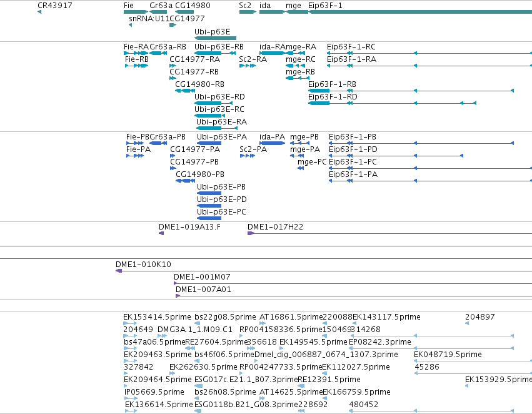Click protein Ubi-p63E-PC
This screenshot has height=414, width=532.
click(x=221, y=212)
